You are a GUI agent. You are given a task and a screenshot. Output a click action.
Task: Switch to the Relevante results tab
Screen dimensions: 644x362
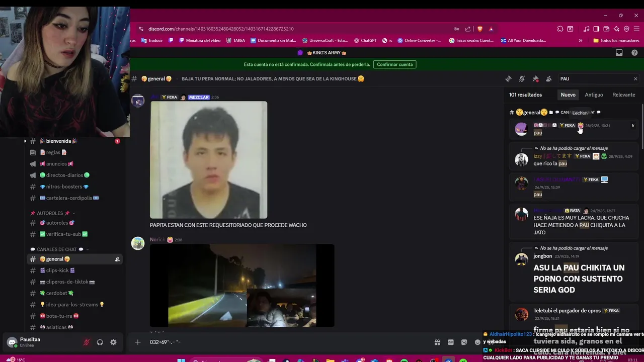(x=623, y=95)
